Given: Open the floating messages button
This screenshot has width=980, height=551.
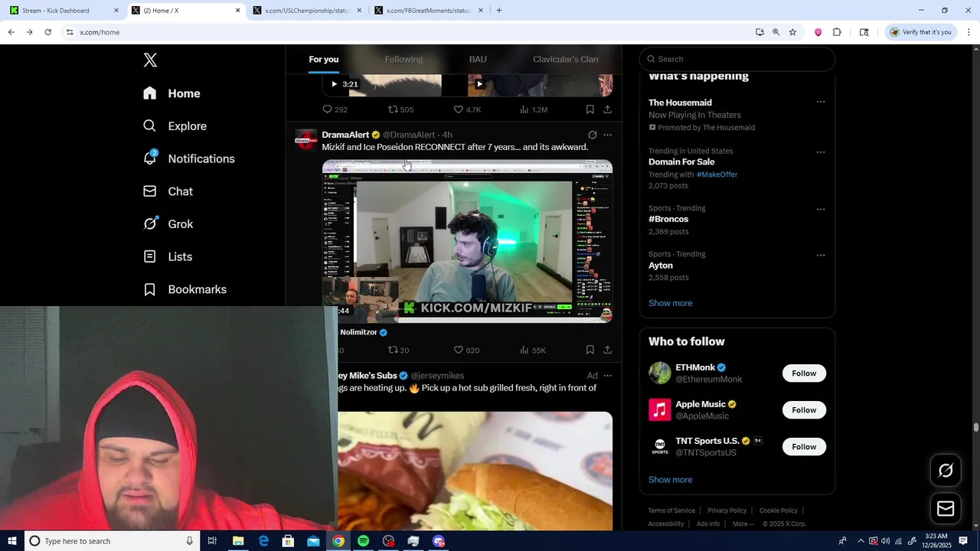Looking at the screenshot, I should click(946, 509).
